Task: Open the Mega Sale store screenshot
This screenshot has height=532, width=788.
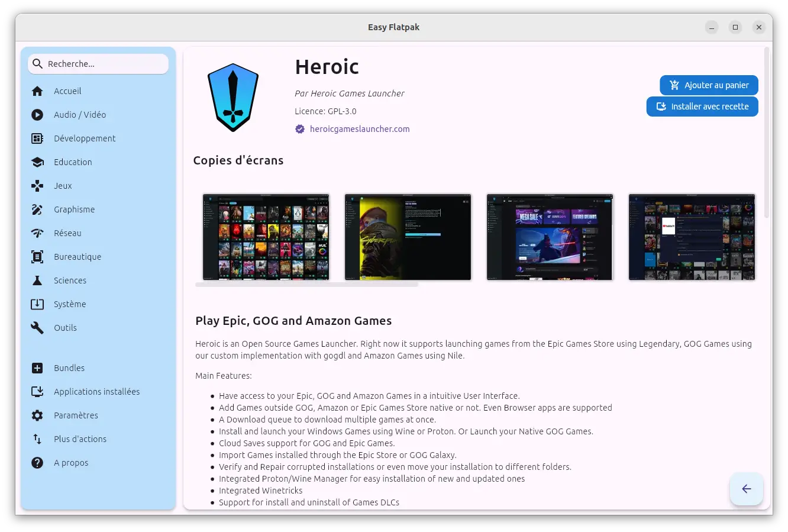Action: coord(550,237)
